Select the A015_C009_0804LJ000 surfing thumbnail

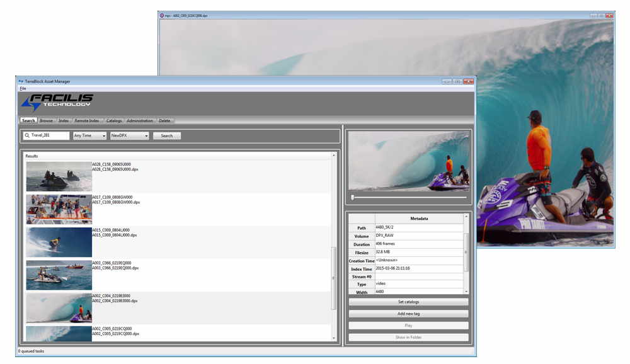pyautogui.click(x=58, y=241)
